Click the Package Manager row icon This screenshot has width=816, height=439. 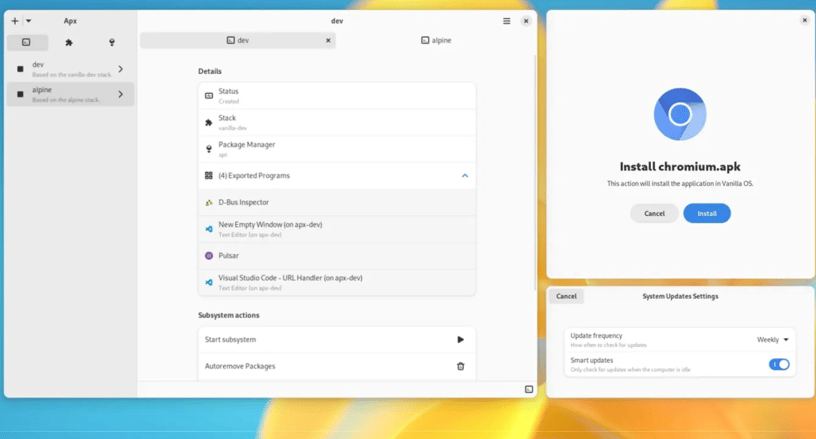(x=209, y=149)
